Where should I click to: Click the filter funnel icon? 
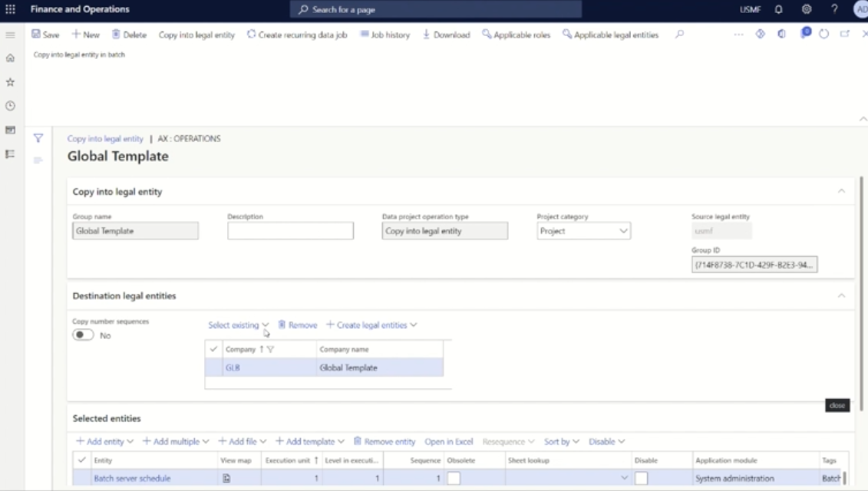click(38, 139)
